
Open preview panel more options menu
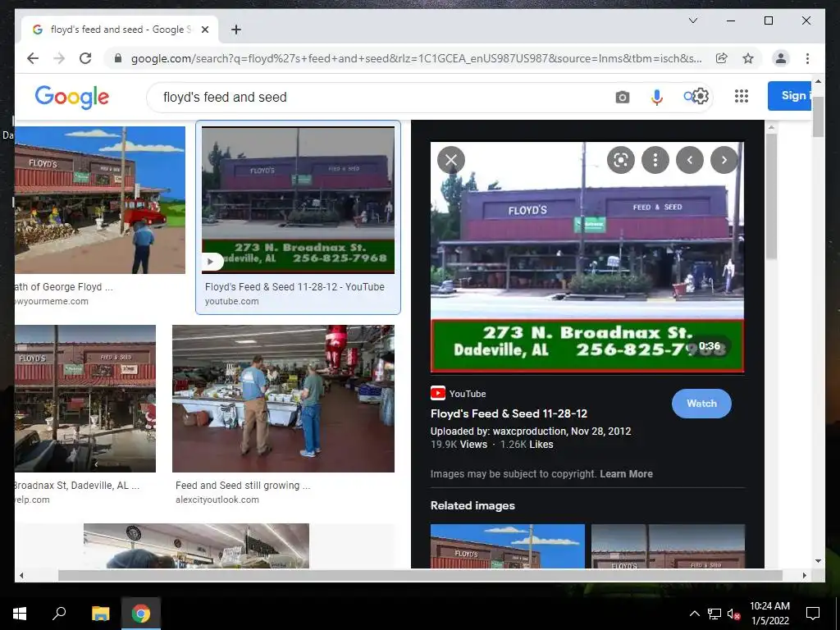click(x=655, y=160)
